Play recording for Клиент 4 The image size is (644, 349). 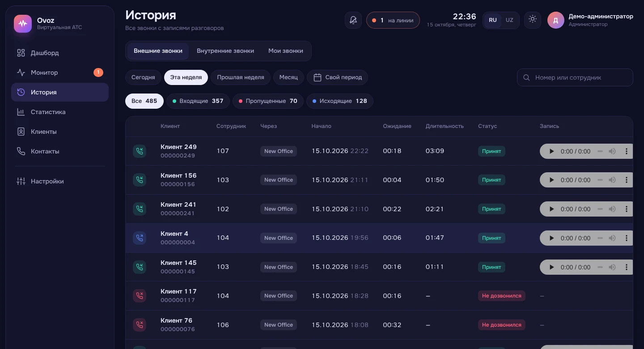pyautogui.click(x=552, y=238)
